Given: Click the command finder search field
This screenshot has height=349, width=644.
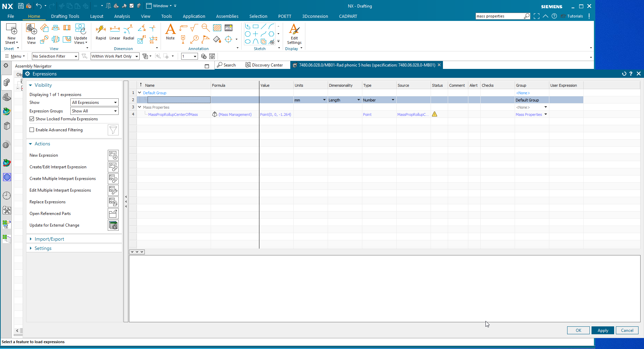Looking at the screenshot, I should pyautogui.click(x=500, y=16).
